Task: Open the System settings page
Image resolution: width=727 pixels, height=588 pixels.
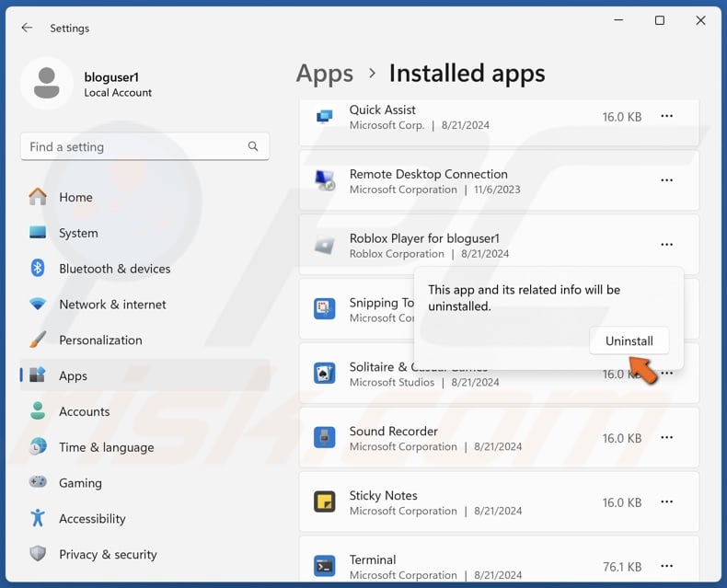Action: tap(144, 233)
